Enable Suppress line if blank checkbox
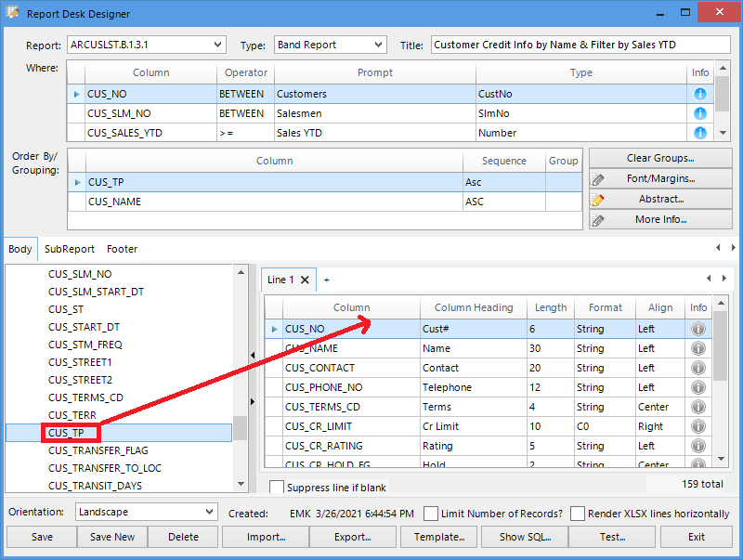Image resolution: width=743 pixels, height=560 pixels. [x=277, y=488]
